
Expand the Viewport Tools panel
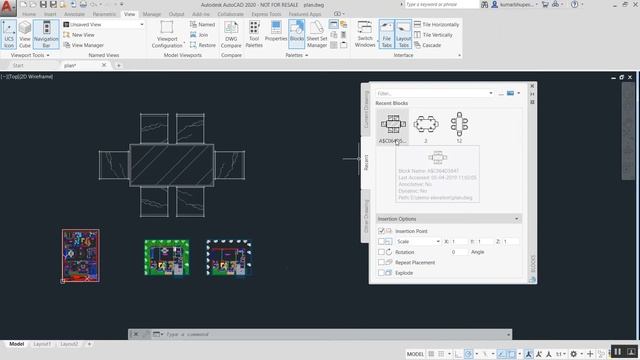(30, 55)
